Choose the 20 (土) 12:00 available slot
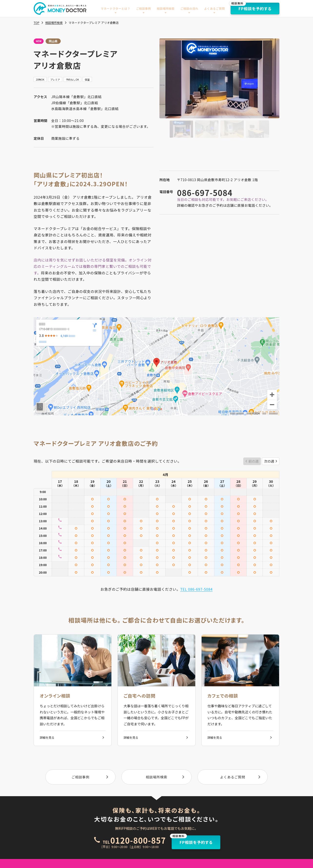This screenshot has height=868, width=313. pos(108,514)
